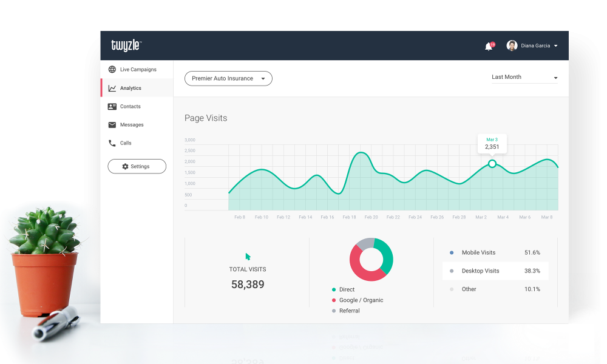This screenshot has height=364, width=607.
Task: Click the Mobile Visits legend entry
Action: click(478, 252)
